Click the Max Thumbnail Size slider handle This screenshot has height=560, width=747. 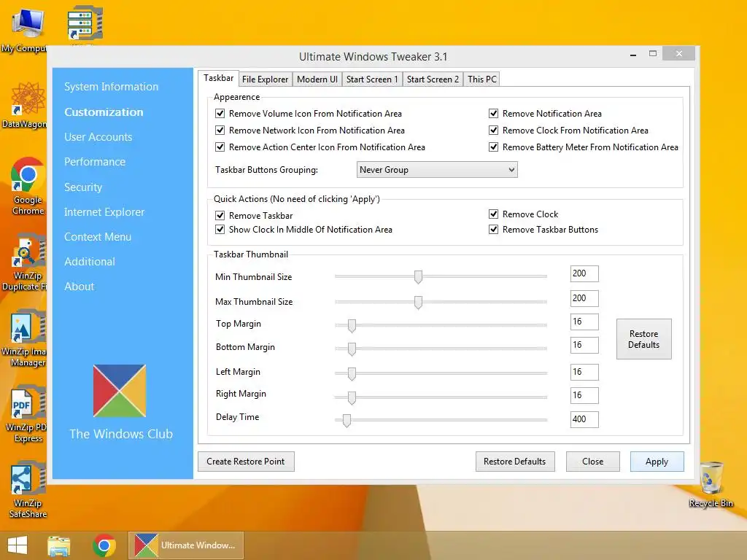(418, 302)
